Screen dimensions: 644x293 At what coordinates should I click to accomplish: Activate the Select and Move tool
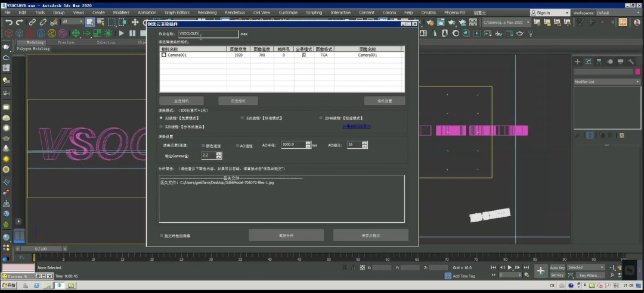coord(135,22)
